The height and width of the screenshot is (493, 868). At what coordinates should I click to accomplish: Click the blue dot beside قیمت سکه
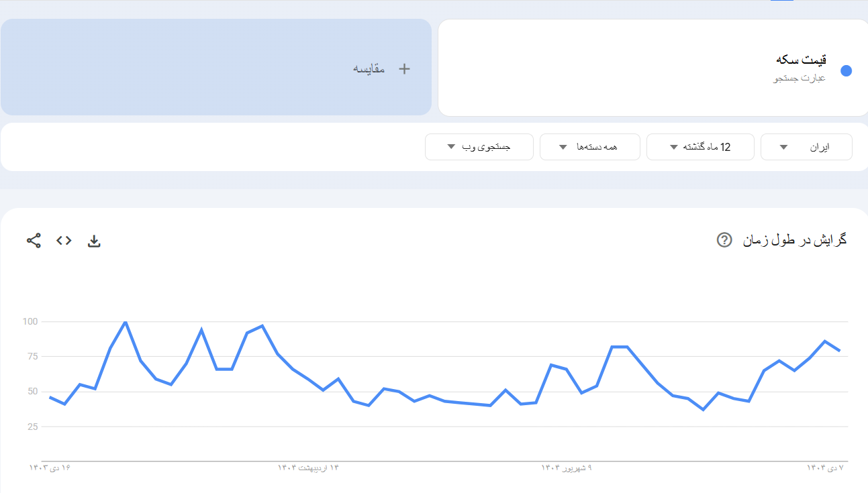[846, 71]
